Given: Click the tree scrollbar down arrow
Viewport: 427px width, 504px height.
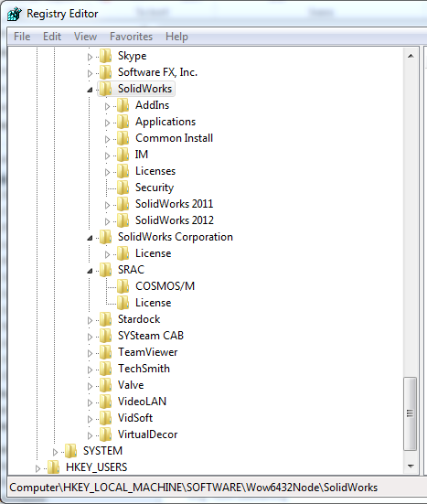Looking at the screenshot, I should [411, 466].
